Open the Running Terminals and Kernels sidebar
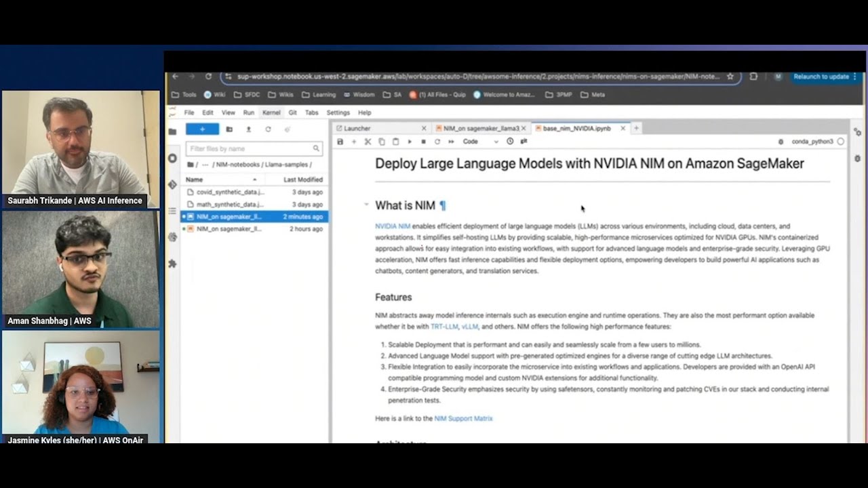 [172, 159]
